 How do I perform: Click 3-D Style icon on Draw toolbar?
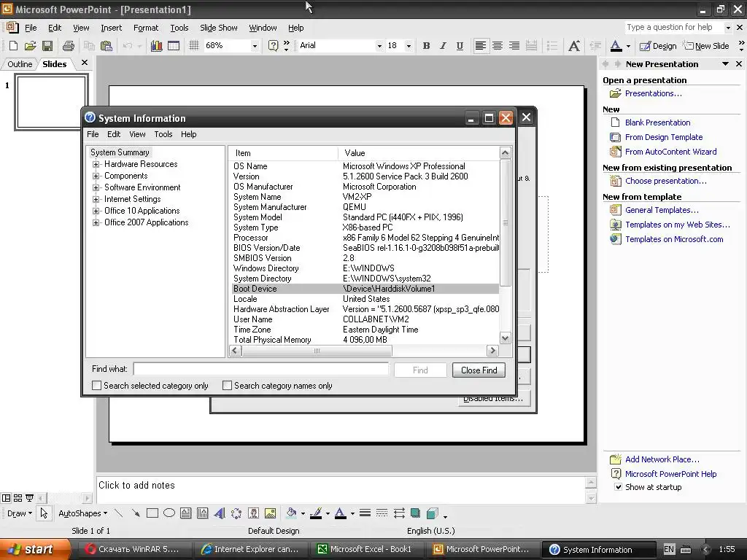tap(433, 513)
